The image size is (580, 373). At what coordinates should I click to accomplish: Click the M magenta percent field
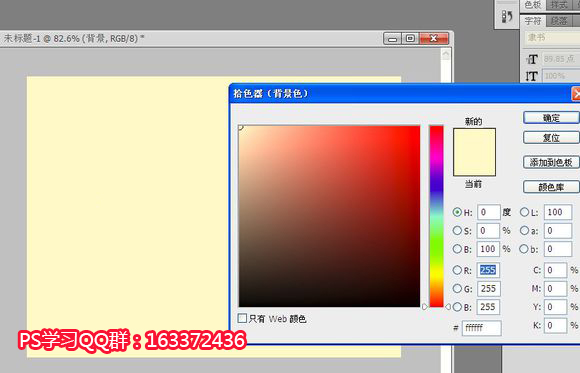pos(555,288)
